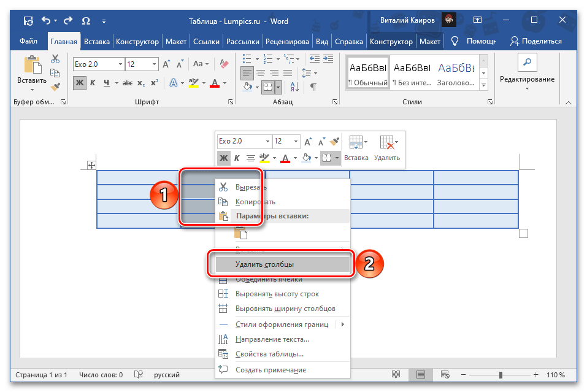Click Число слов: 0 in status bar

(x=101, y=375)
